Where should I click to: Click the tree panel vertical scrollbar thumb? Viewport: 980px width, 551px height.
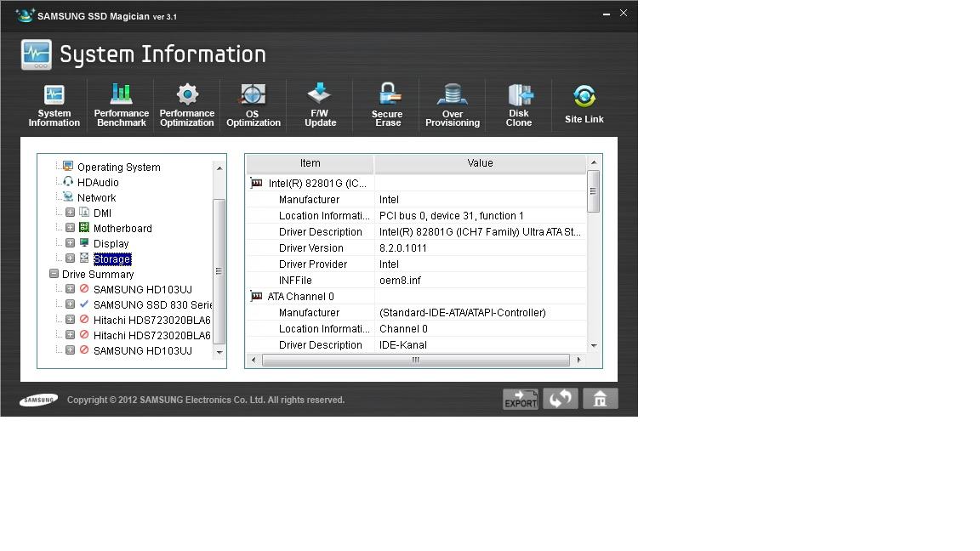219,271
